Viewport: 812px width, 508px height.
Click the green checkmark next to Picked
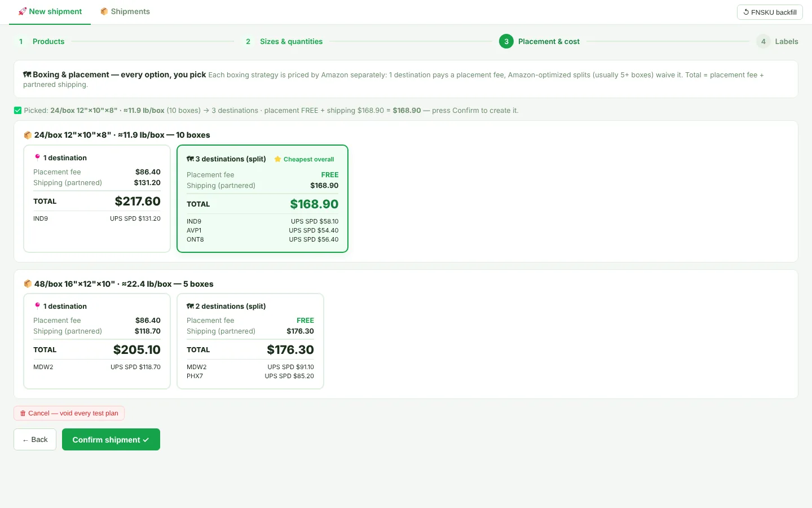(18, 111)
